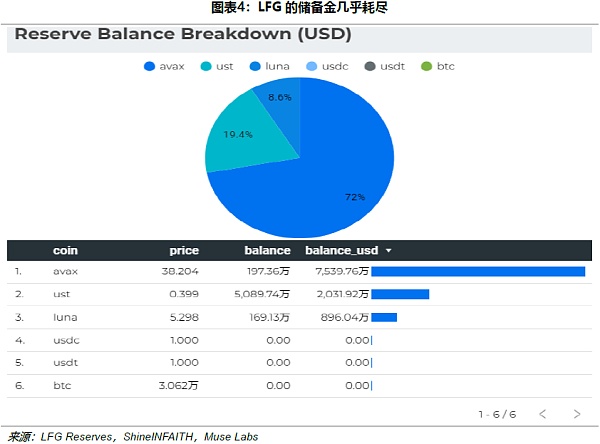Toggle the usdt legend label
The width and height of the screenshot is (600, 444).
click(x=393, y=67)
